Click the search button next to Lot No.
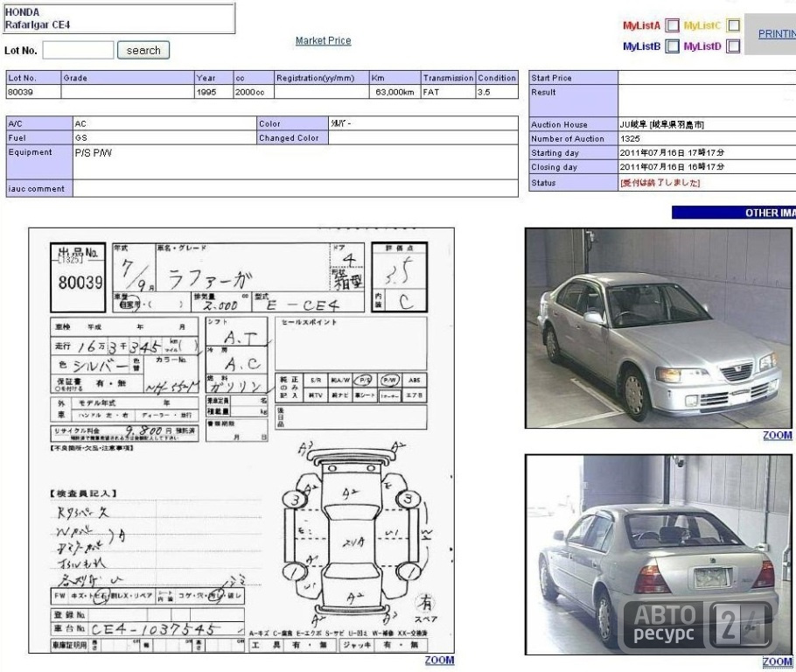 click(143, 50)
